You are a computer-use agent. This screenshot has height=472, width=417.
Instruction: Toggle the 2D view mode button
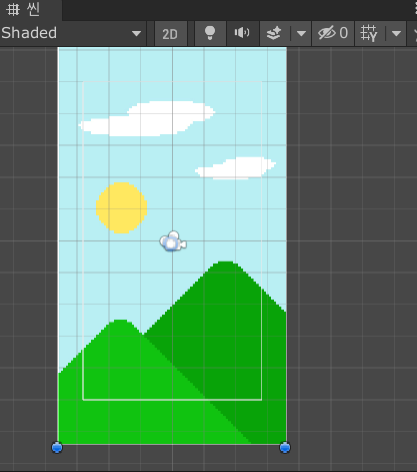pos(170,33)
